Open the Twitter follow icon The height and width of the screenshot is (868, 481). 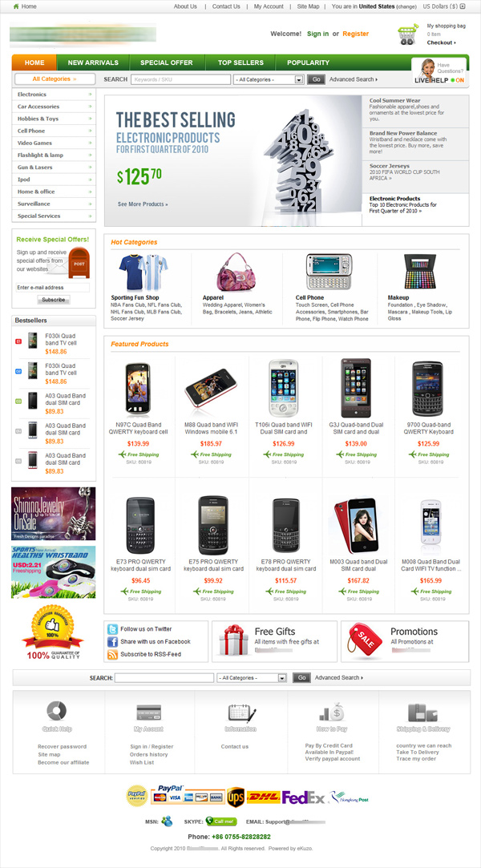tap(112, 629)
